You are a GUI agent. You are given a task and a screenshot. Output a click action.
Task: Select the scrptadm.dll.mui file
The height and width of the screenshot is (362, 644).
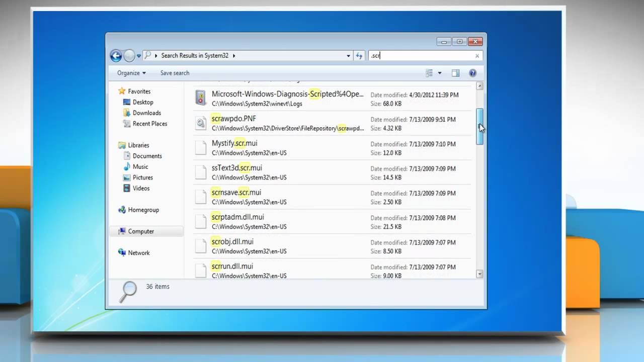click(x=332, y=222)
